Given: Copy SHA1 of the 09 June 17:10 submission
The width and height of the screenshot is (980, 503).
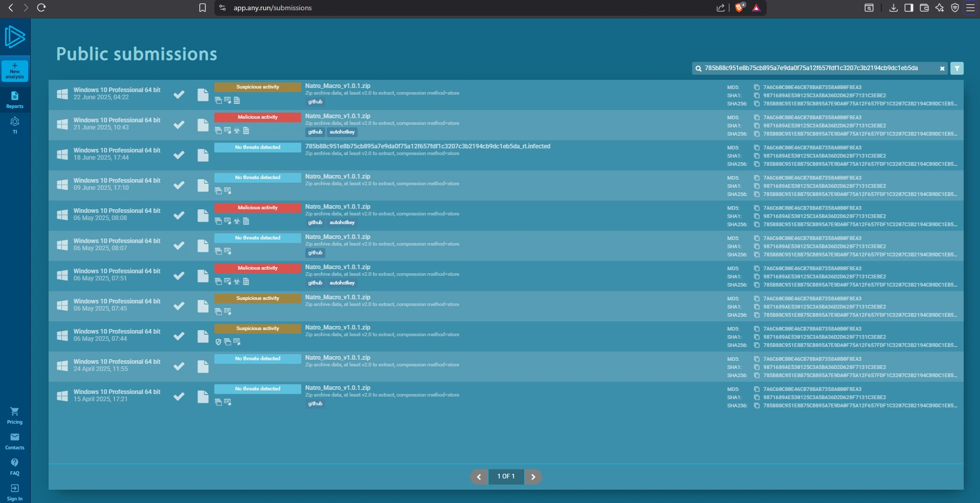Looking at the screenshot, I should (756, 186).
